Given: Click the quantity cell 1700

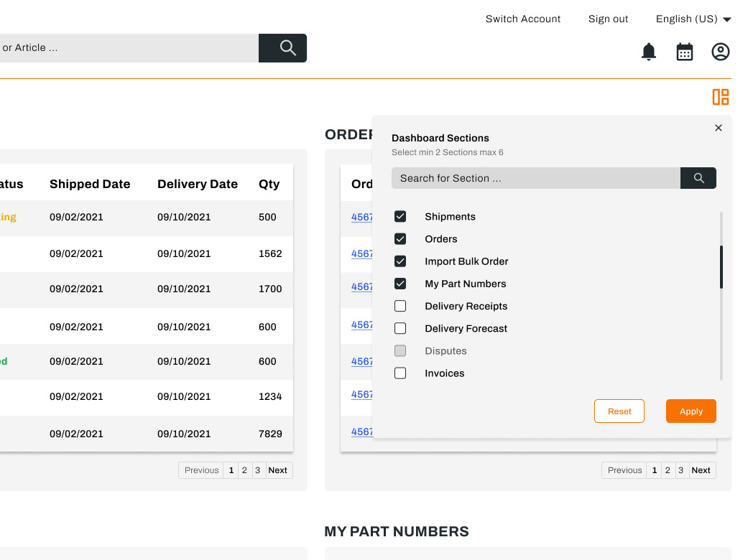Looking at the screenshot, I should pos(270,289).
